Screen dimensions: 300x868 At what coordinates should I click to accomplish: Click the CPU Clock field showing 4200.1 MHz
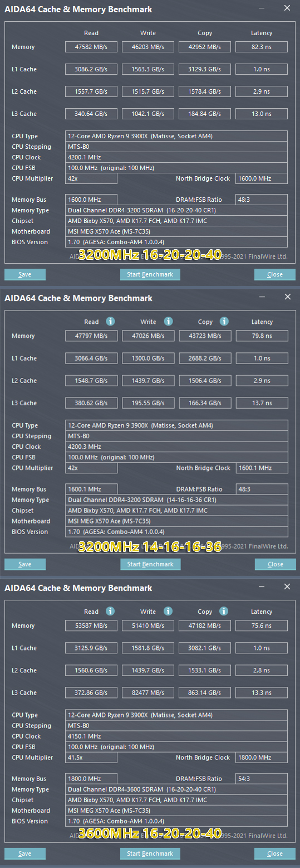(176, 157)
